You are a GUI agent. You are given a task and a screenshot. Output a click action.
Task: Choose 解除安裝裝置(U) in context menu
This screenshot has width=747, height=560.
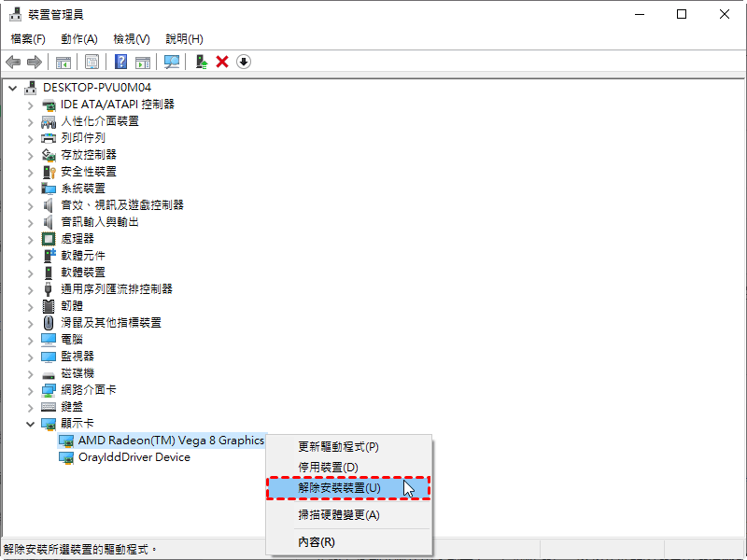339,488
